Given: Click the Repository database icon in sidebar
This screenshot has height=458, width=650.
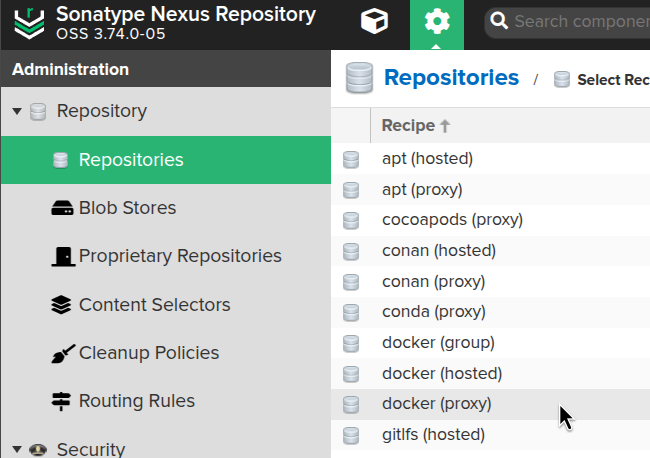Looking at the screenshot, I should coord(38,112).
